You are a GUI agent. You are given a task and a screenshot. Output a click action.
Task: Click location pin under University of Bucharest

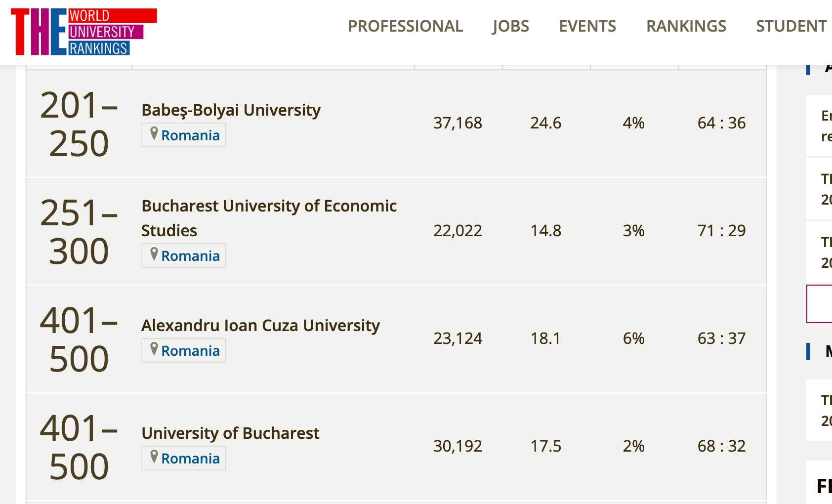click(x=154, y=457)
